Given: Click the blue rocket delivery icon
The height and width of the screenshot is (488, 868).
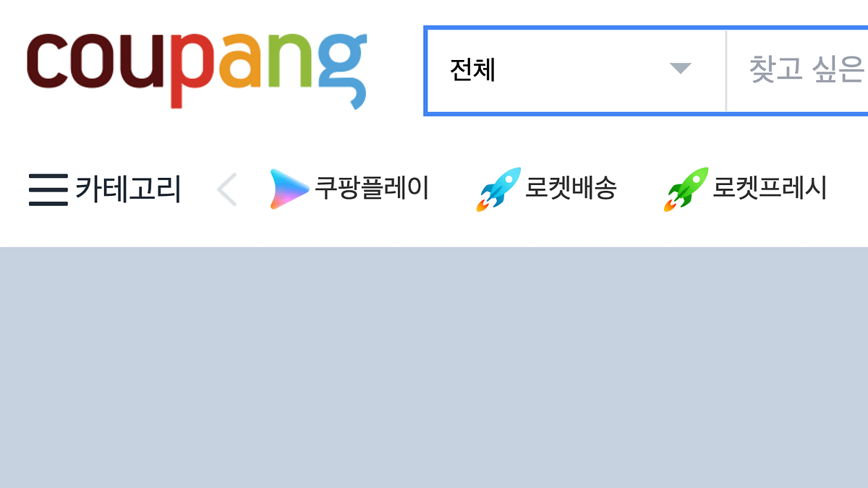Looking at the screenshot, I should 499,189.
